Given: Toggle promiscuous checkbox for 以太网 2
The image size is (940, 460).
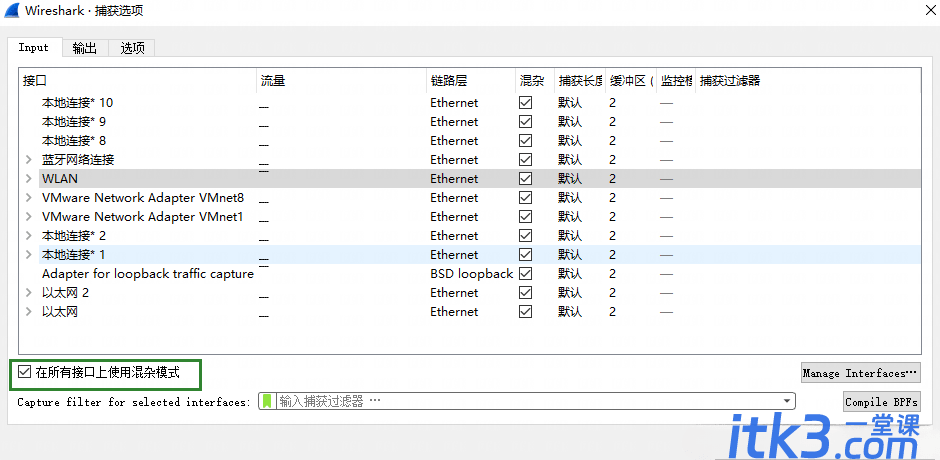Looking at the screenshot, I should tap(526, 293).
